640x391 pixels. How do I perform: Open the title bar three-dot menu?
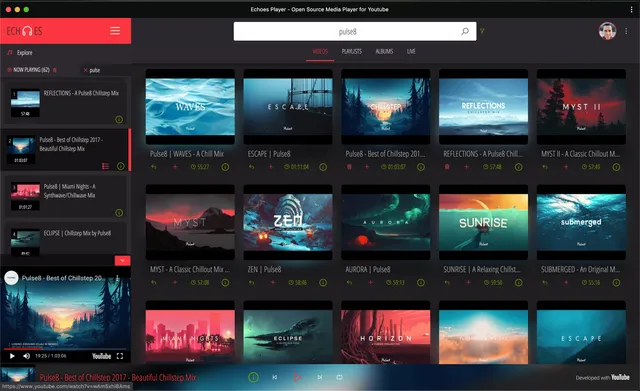631,9
